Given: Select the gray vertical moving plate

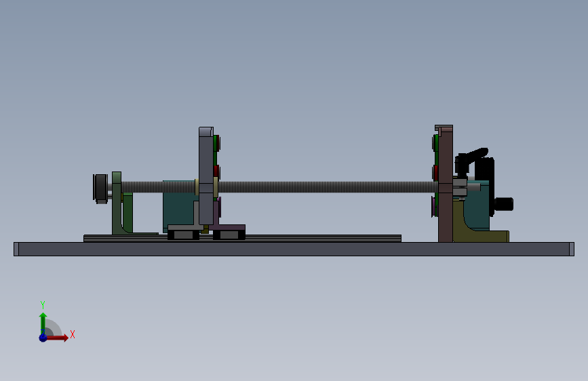Looking at the screenshot, I should tap(206, 176).
